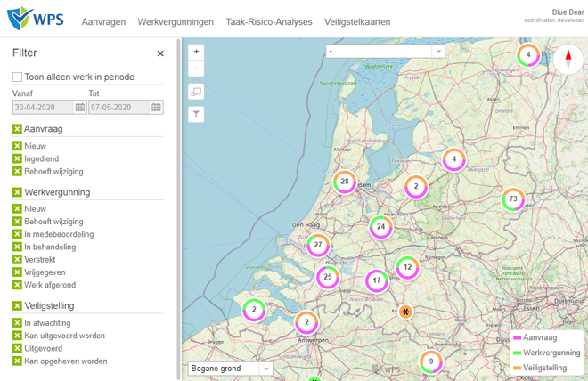
Task: Click the Den Haag map label
Action: click(306, 225)
